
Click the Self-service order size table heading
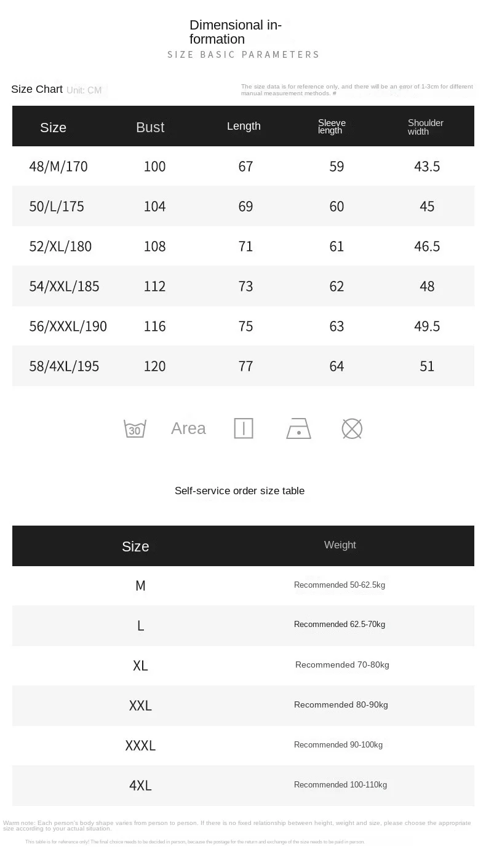(x=239, y=491)
